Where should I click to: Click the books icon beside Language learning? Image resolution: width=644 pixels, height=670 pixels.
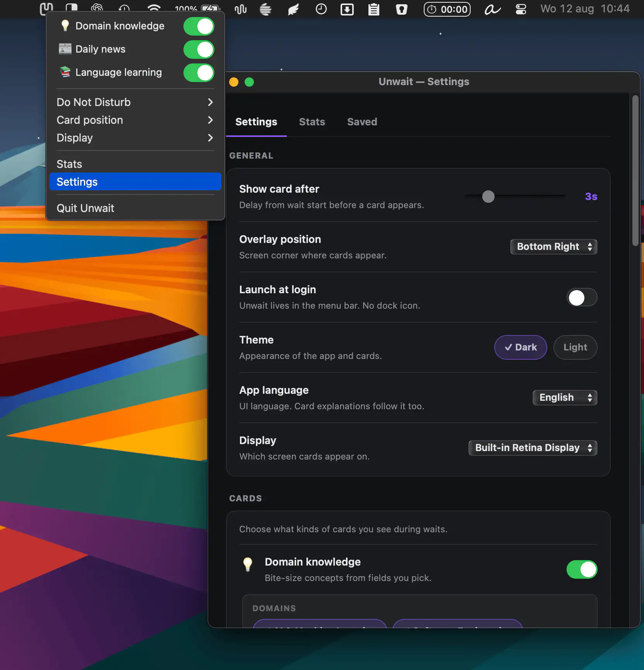click(x=65, y=72)
